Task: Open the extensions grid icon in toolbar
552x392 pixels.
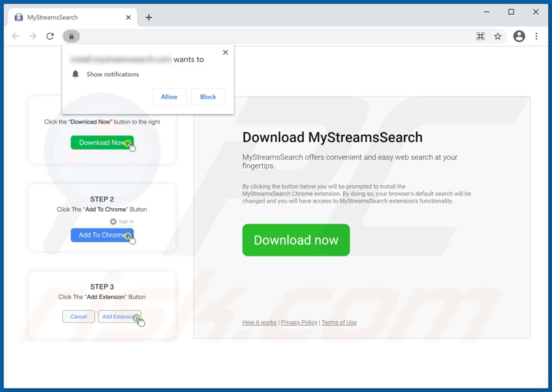Action: [x=481, y=36]
